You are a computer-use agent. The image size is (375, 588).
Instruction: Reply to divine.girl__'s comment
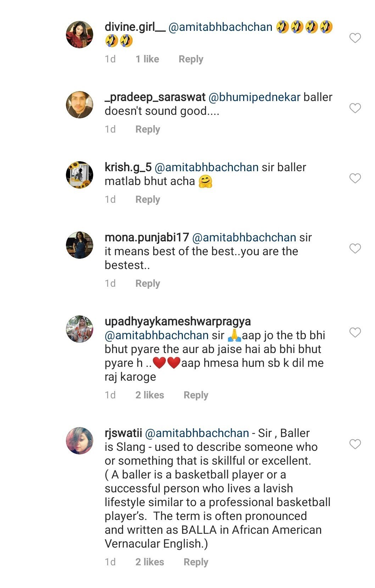(x=191, y=59)
